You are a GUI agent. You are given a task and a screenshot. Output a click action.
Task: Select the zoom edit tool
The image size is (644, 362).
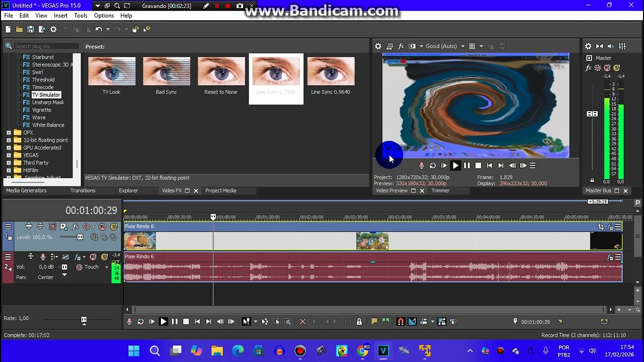[x=287, y=322]
